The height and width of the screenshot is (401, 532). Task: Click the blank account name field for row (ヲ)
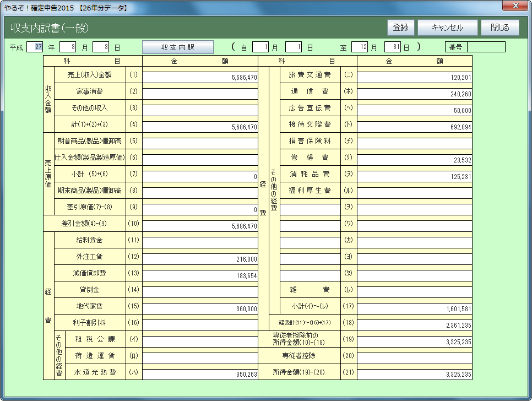point(310,209)
